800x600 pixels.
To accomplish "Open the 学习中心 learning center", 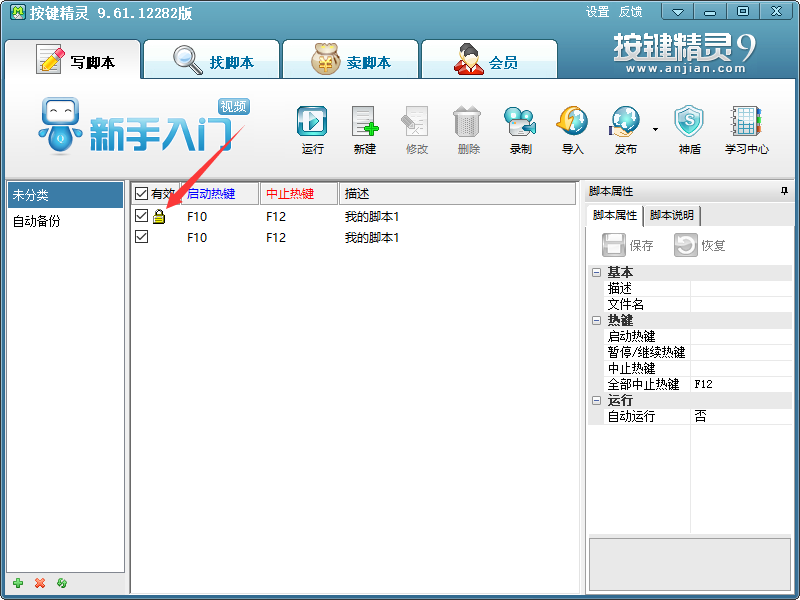I will (746, 122).
